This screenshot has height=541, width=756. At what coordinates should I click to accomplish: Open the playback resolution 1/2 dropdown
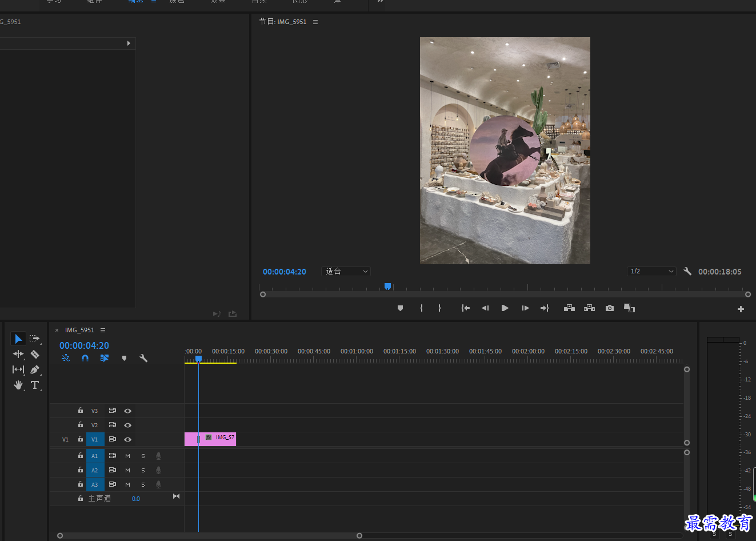651,271
